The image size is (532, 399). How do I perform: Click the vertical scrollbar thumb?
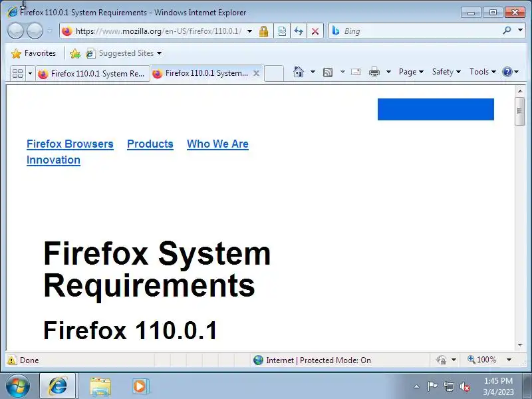520,111
